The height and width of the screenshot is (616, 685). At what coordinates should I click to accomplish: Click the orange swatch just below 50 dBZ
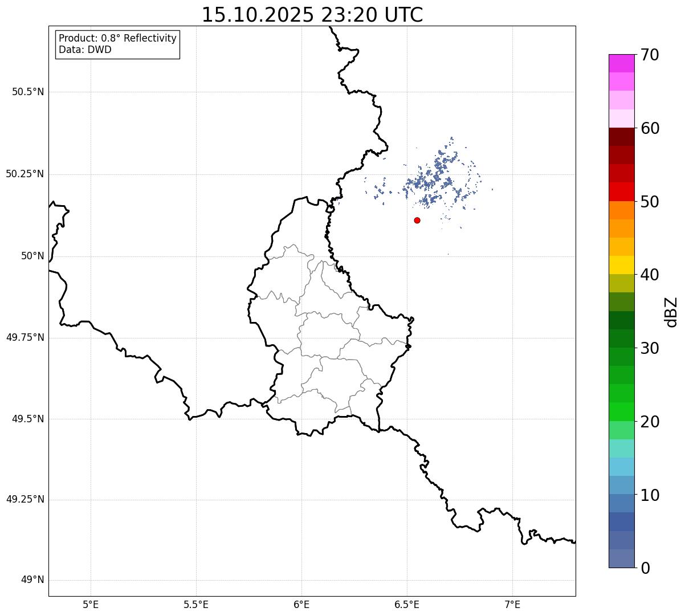(621, 210)
